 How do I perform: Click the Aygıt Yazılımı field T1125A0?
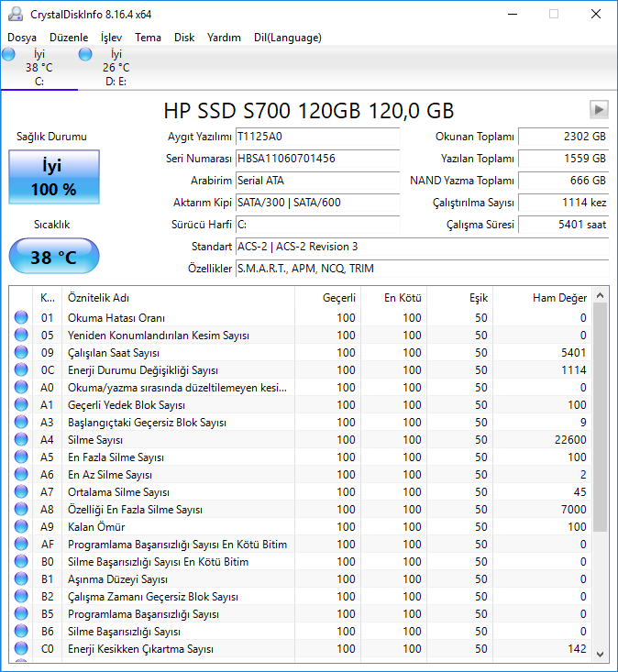click(x=317, y=137)
